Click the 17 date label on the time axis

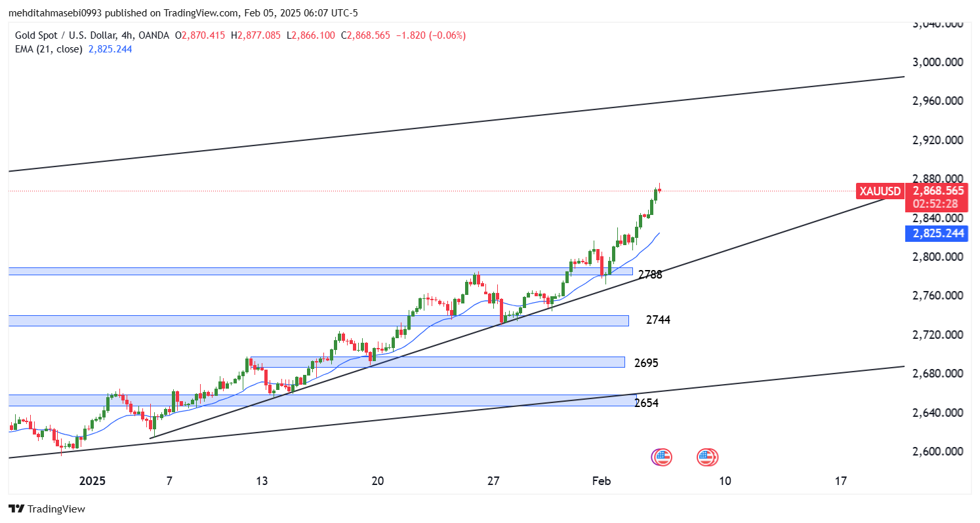click(x=841, y=481)
